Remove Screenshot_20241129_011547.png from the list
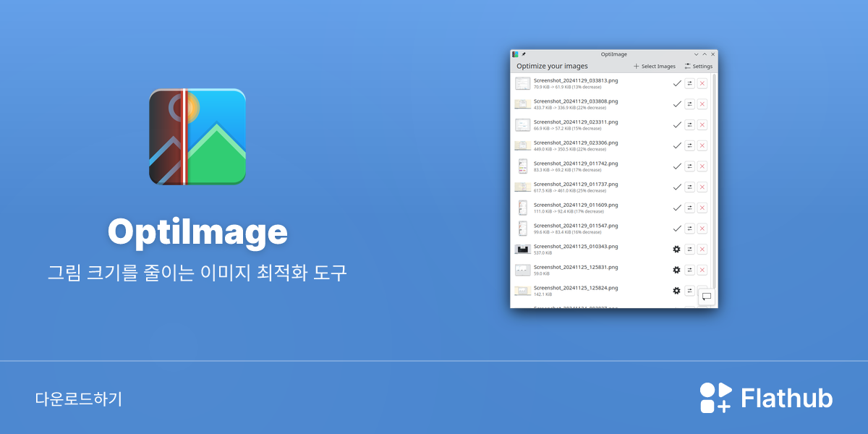Image resolution: width=868 pixels, height=434 pixels. (x=702, y=229)
